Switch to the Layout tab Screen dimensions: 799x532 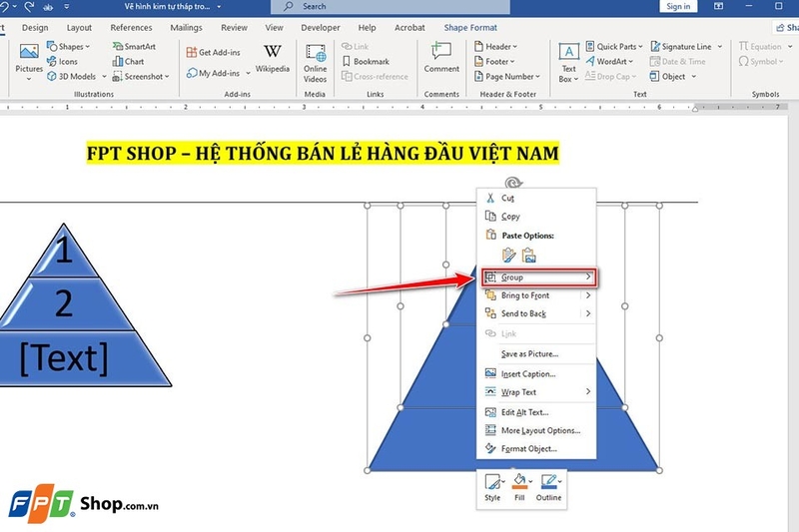pyautogui.click(x=79, y=28)
